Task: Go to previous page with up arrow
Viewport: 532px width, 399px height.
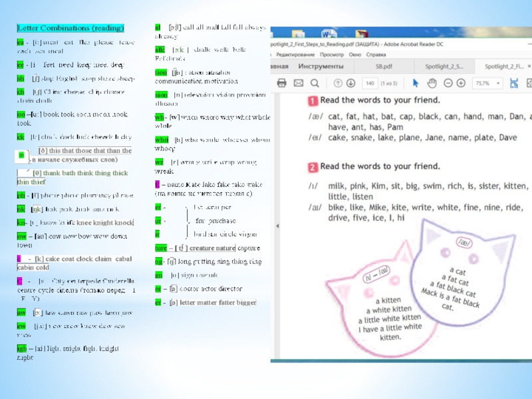Action: (336, 83)
